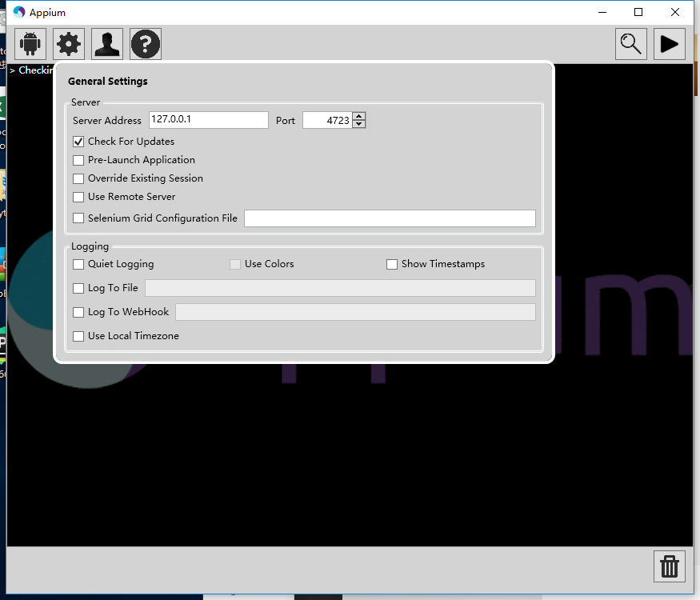Minimize the Appium window
This screenshot has width=700, height=600.
[602, 12]
